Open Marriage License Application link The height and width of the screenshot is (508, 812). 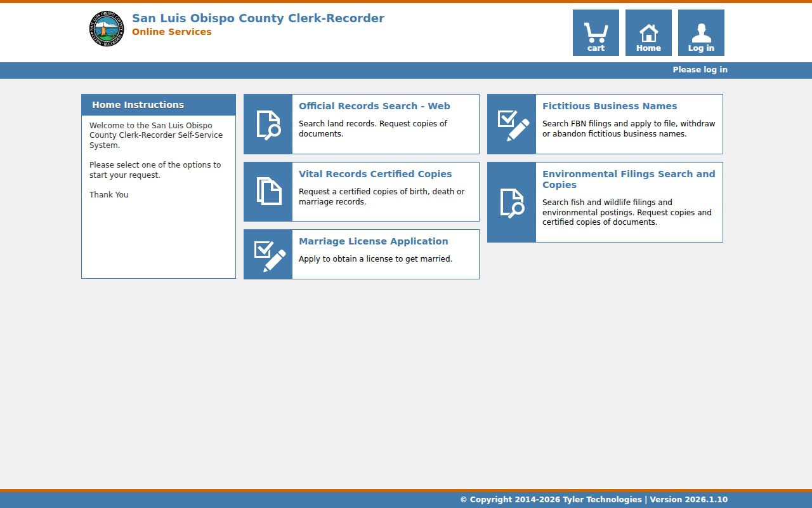tap(374, 241)
